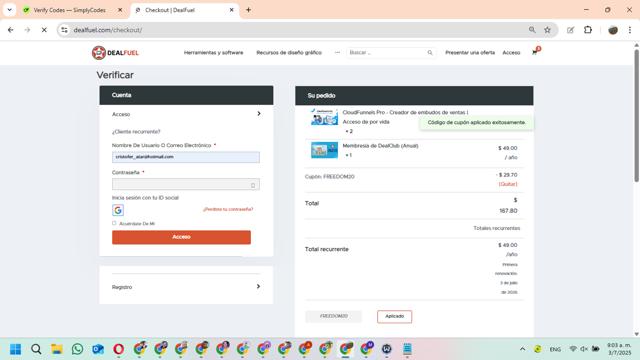This screenshot has height=360, width=640.
Task: Click Membresía de DealClub (Anual) item
Action: (x=380, y=146)
